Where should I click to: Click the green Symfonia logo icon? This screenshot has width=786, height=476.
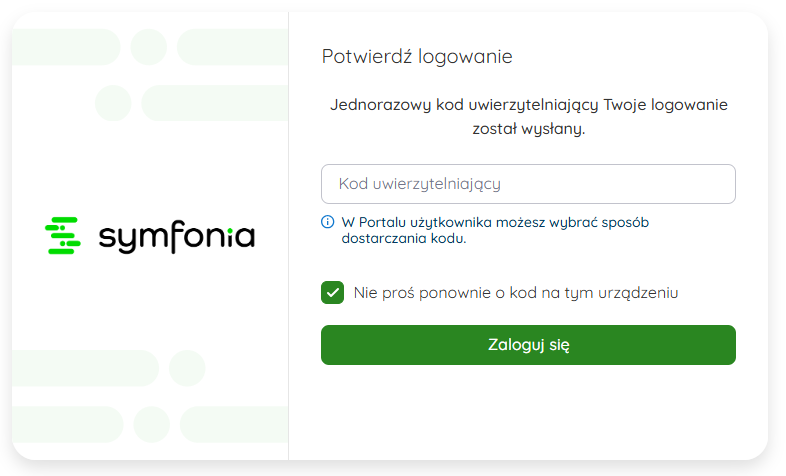63,235
